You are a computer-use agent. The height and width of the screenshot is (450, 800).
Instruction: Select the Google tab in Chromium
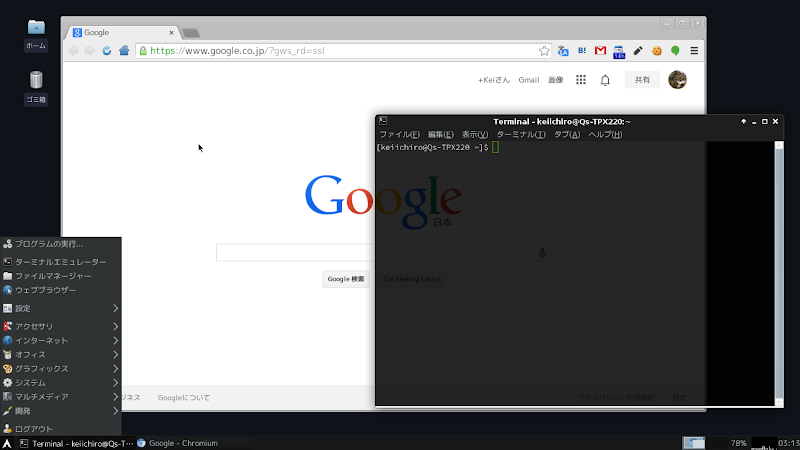tap(122, 33)
